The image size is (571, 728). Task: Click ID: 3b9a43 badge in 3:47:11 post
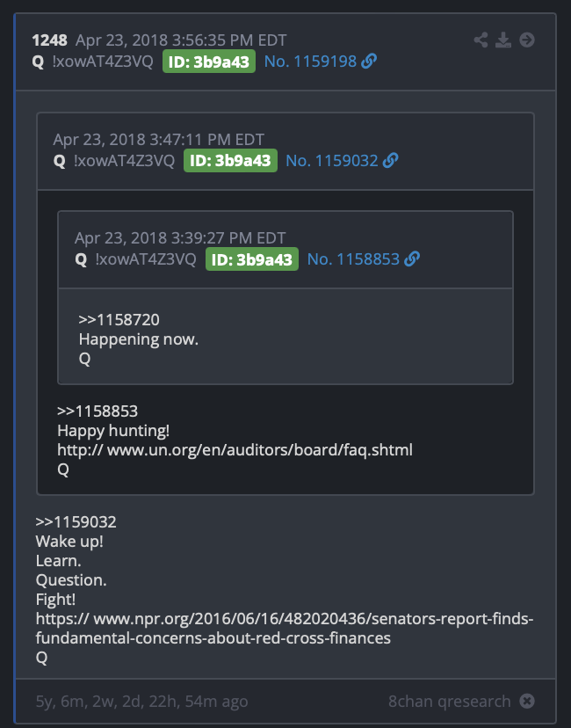click(230, 161)
